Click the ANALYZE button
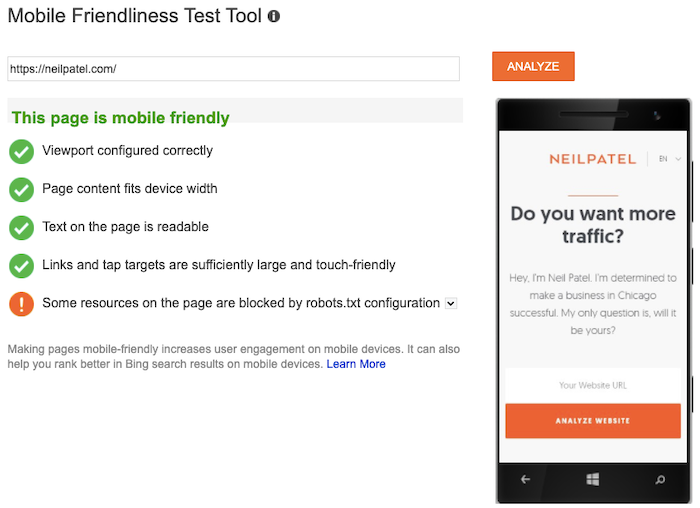The image size is (700, 508). pyautogui.click(x=533, y=67)
